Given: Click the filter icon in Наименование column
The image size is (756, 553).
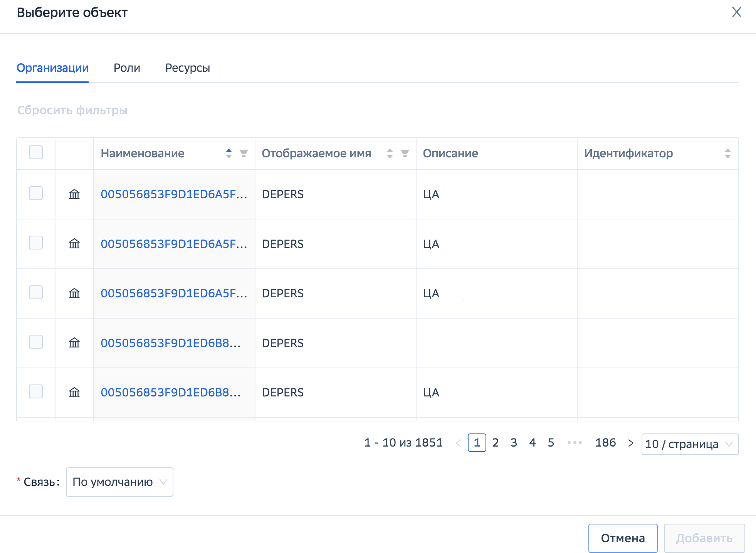Looking at the screenshot, I should pos(244,153).
